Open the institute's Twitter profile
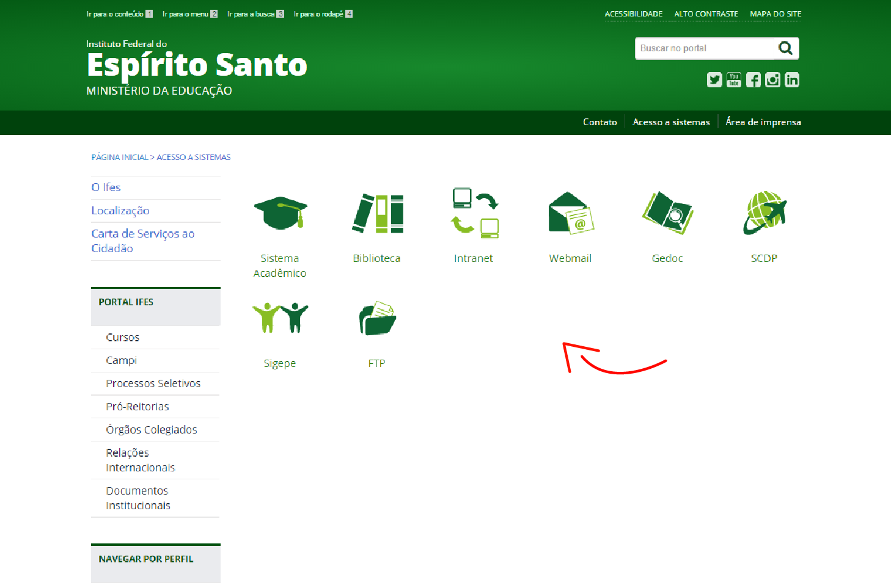This screenshot has height=588, width=891. pos(714,79)
